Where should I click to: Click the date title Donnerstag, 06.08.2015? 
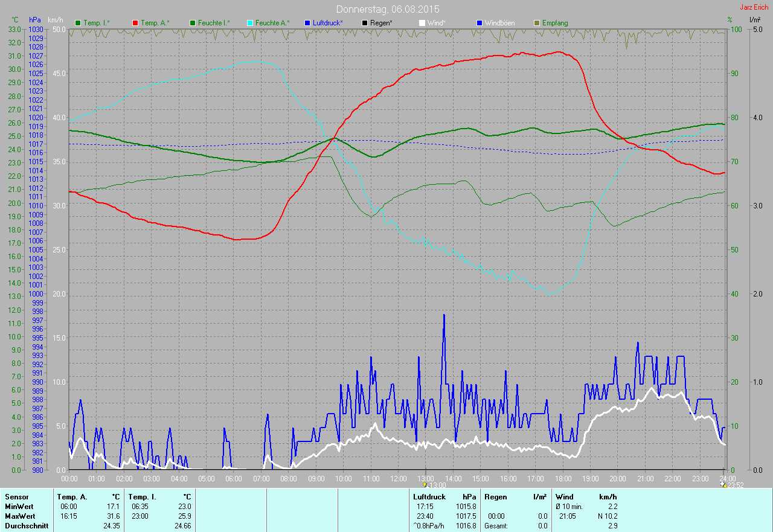tap(388, 9)
